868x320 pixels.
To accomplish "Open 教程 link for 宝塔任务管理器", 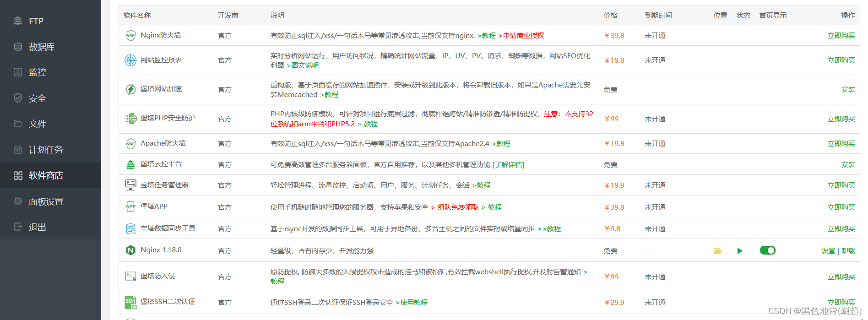I will click(x=481, y=185).
